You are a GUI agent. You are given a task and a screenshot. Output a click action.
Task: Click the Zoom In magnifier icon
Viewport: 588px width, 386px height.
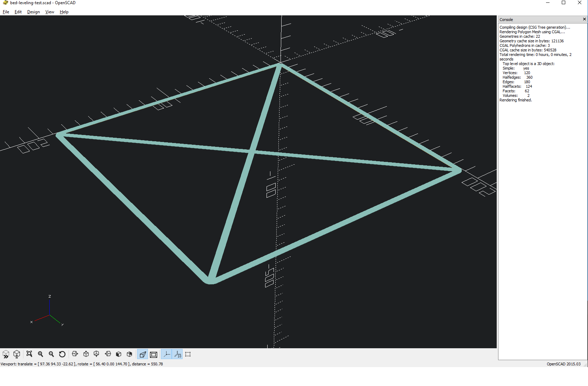[41, 354]
